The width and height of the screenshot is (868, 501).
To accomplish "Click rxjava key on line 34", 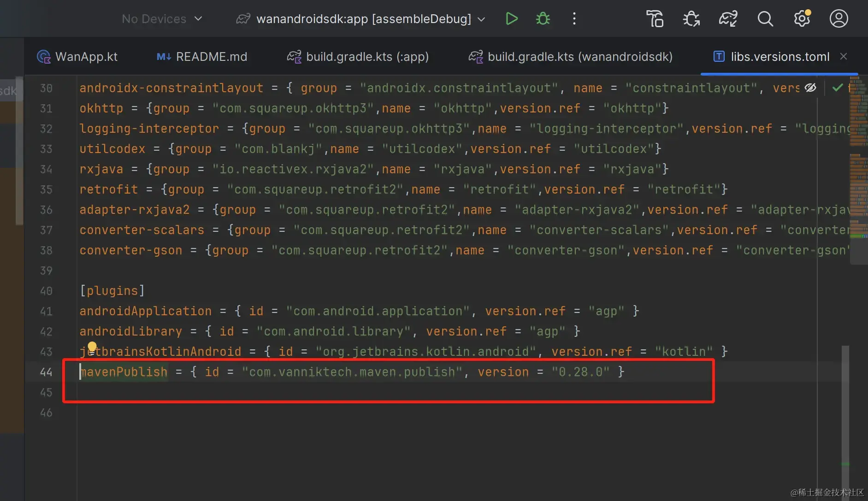I will [101, 169].
